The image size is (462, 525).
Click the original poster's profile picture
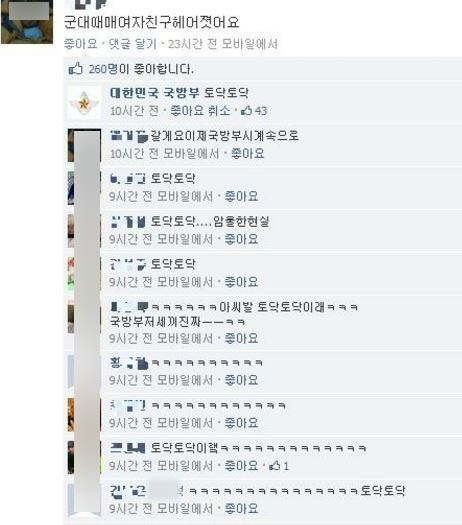click(x=27, y=22)
